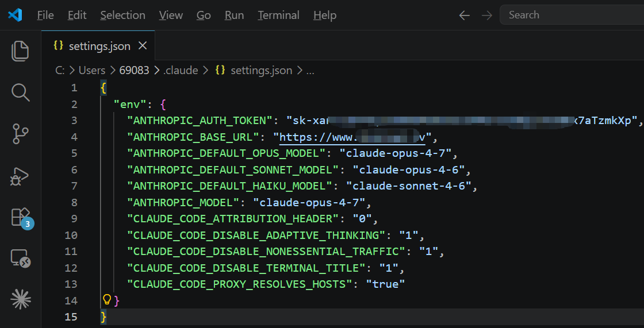
Task: Click the 69083 breadcrumb segment
Action: (x=135, y=71)
